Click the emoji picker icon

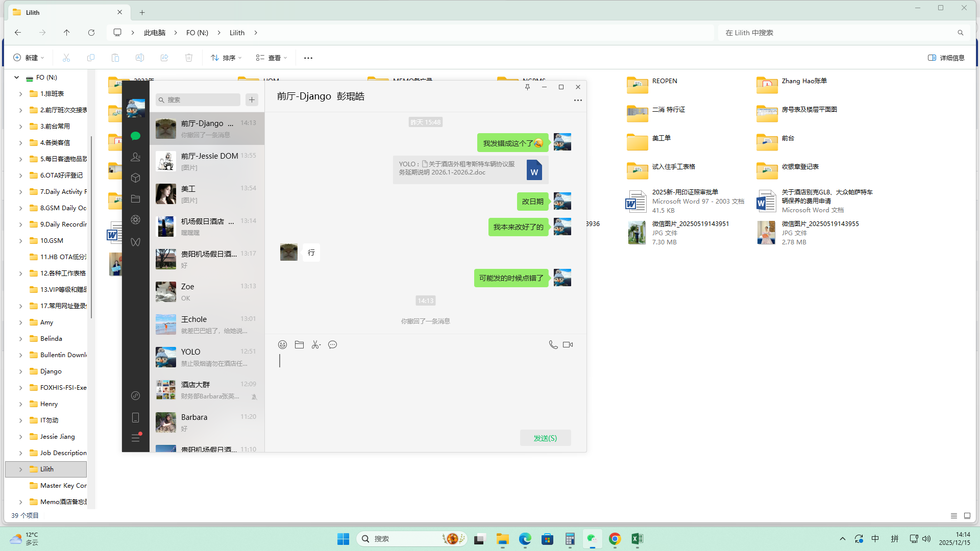282,345
